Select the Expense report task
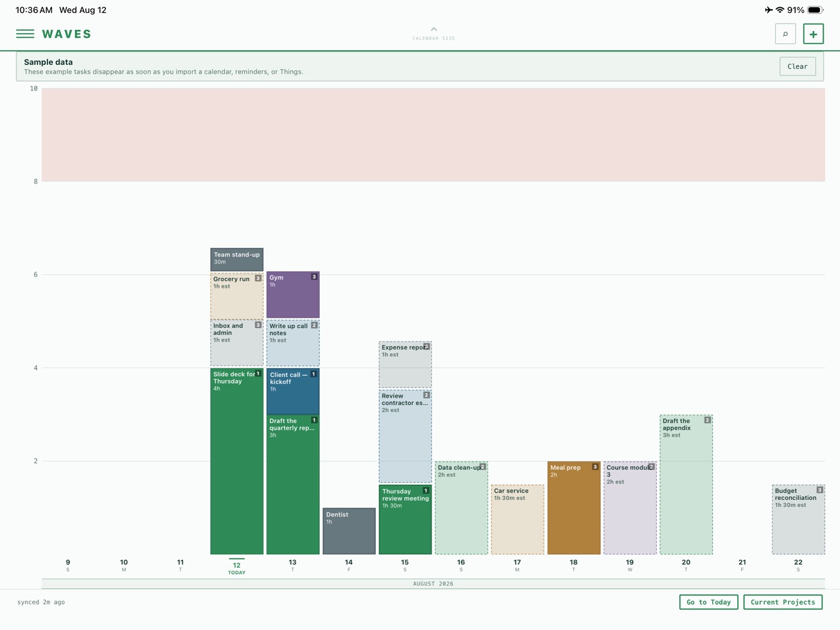Viewport: 840px width, 630px height. click(405, 364)
